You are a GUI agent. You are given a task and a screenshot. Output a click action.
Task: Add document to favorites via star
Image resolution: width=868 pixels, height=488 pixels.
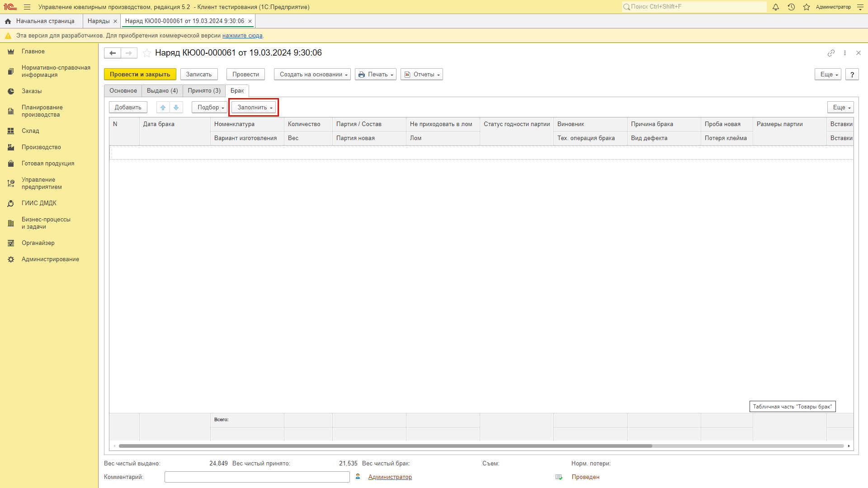(x=147, y=53)
